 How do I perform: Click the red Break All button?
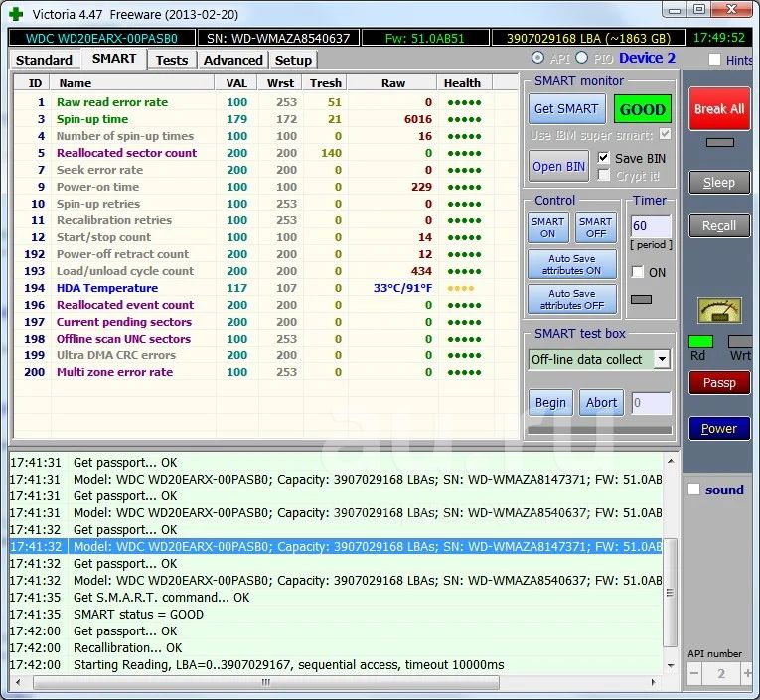point(719,109)
